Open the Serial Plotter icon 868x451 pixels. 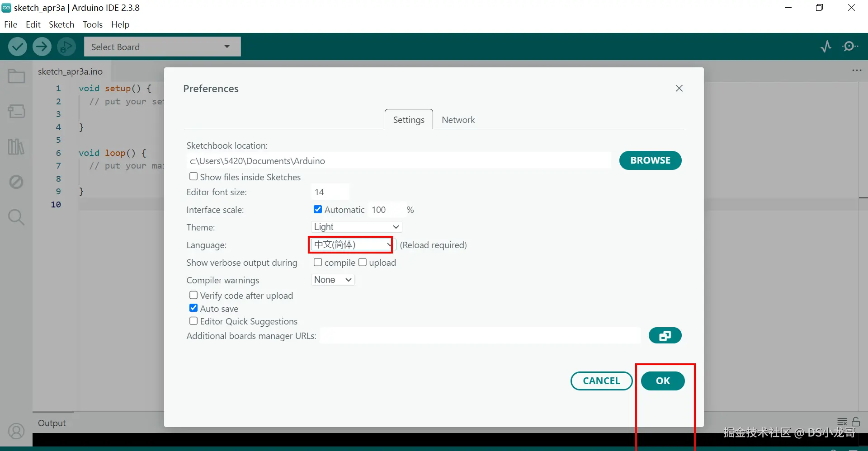point(826,47)
